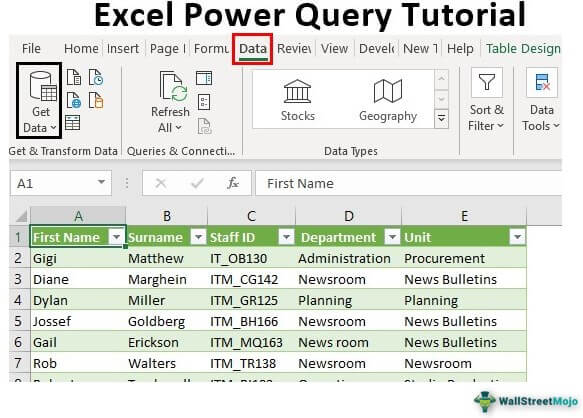Viewport: 583px width, 418px height.
Task: Click the formula bar showing First Name
Action: (x=408, y=183)
